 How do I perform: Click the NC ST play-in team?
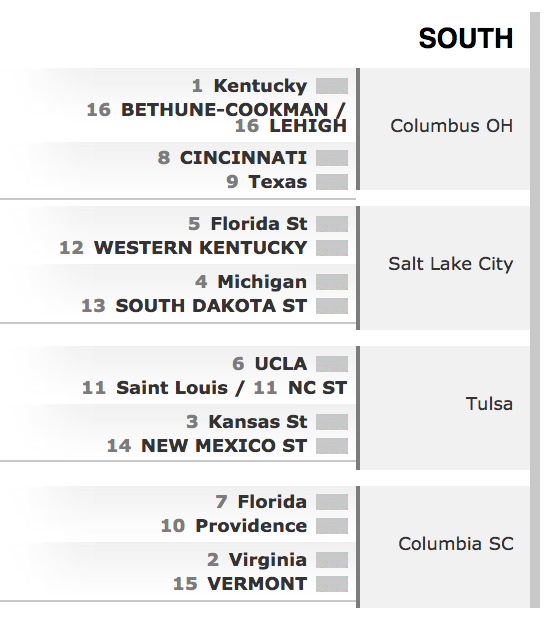[x=317, y=388]
